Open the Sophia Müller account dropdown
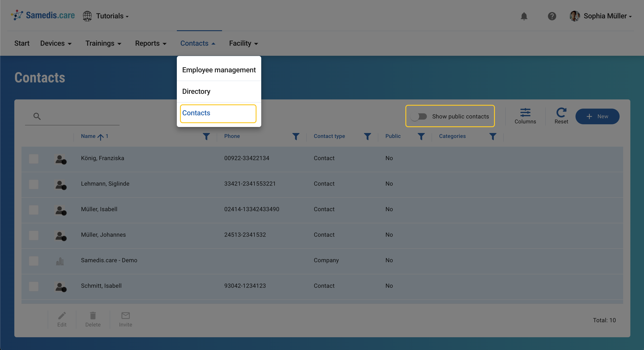The height and width of the screenshot is (350, 644). pos(605,16)
